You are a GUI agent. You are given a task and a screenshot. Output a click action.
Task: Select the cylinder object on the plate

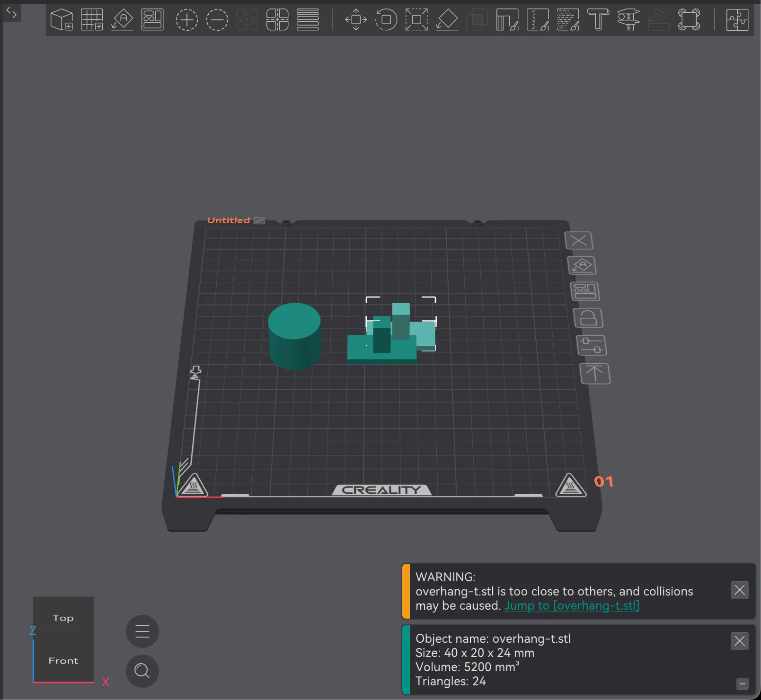click(295, 336)
